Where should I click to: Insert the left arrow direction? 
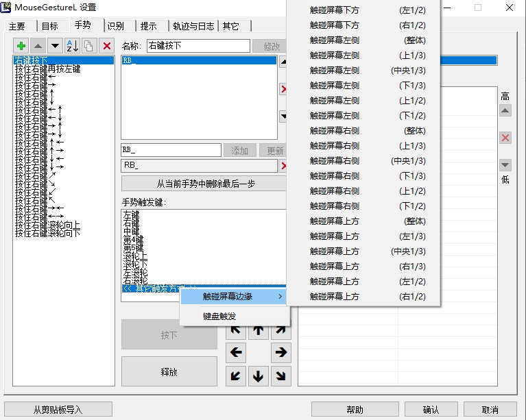coord(236,353)
